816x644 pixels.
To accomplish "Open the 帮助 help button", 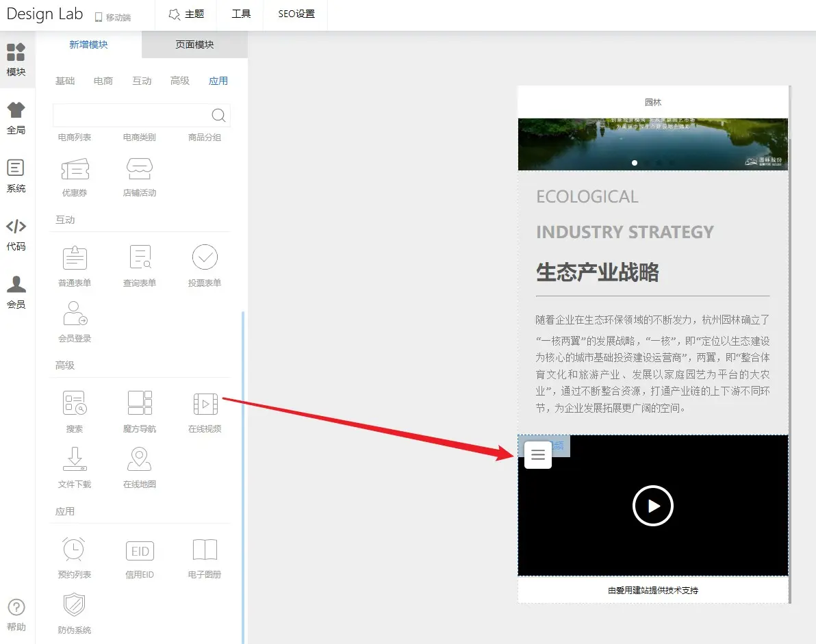I will (x=16, y=615).
